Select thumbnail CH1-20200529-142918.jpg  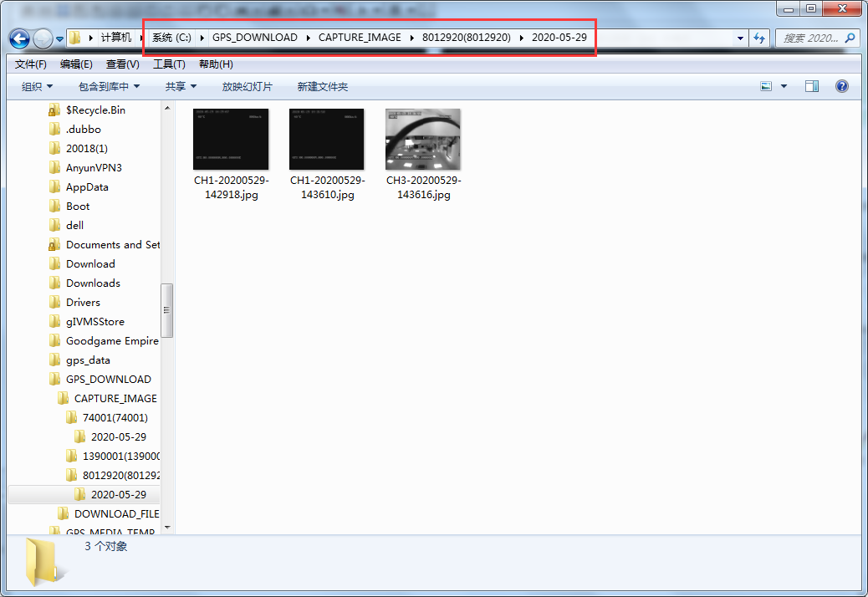click(231, 140)
